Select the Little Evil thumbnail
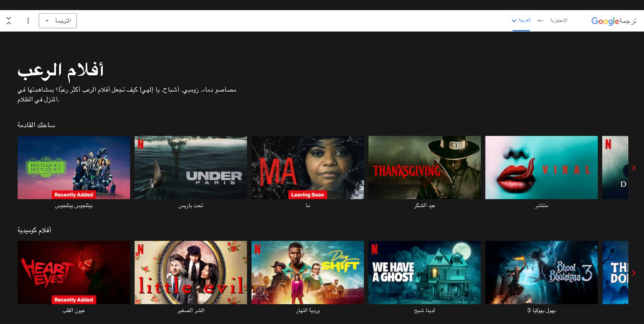This screenshot has width=644, height=324. point(191,272)
